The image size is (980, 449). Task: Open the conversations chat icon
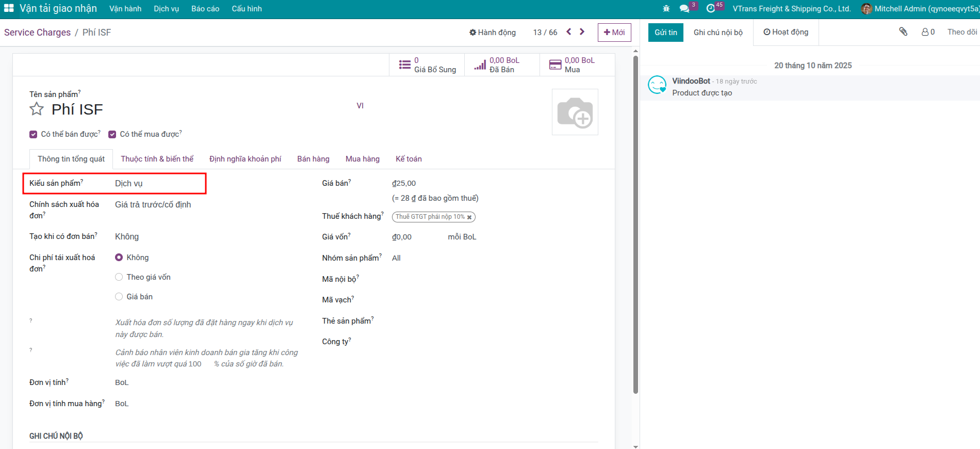(x=684, y=9)
